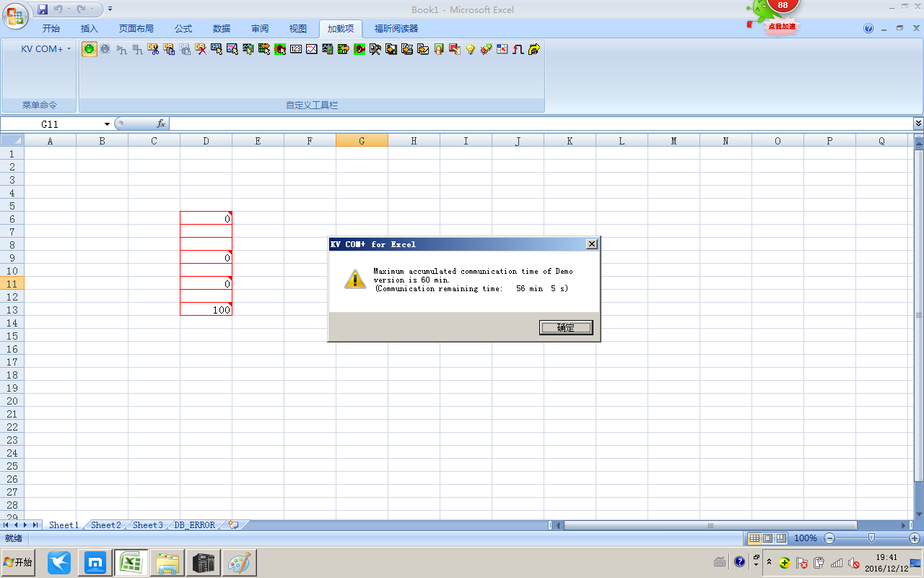Viewport: 924px width, 578px height.
Task: Expand the formula bar
Action: click(918, 124)
